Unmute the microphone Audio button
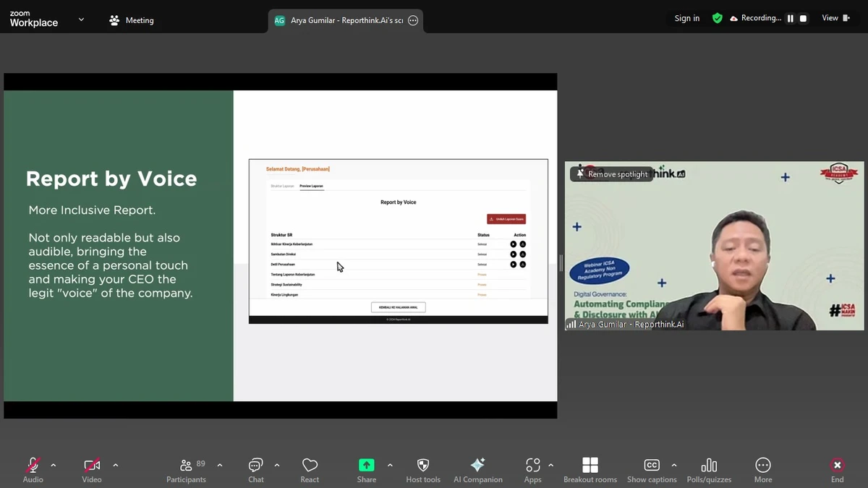This screenshot has width=868, height=488. 33,469
